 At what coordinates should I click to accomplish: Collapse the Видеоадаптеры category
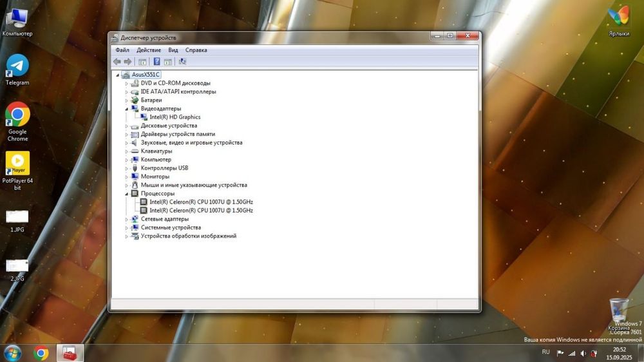pos(126,109)
